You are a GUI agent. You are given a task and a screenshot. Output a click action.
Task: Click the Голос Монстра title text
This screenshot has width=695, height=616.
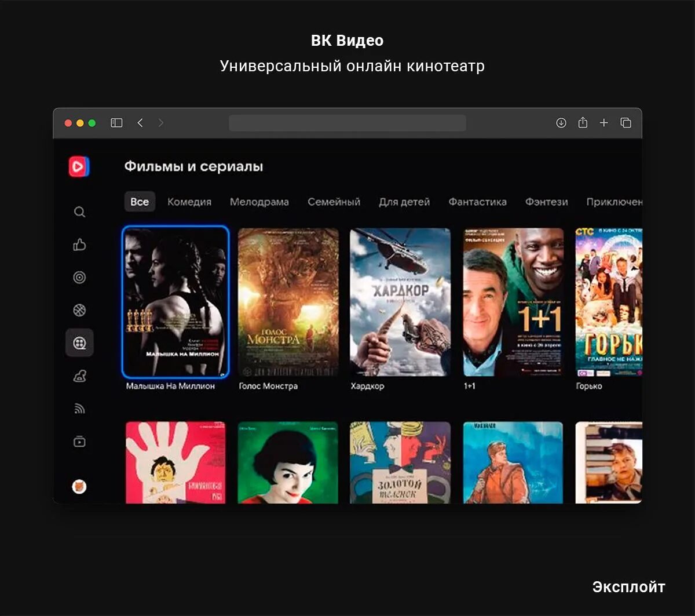pos(268,386)
